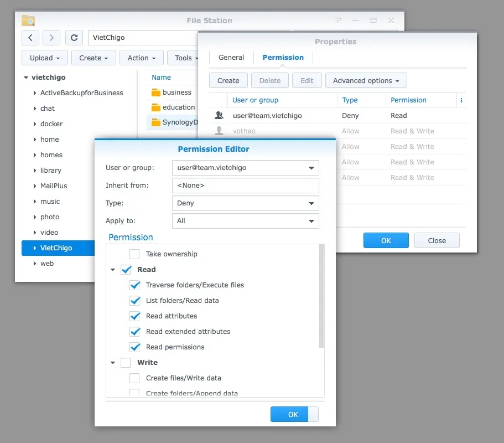Select the web folder in tree
The height and width of the screenshot is (443, 504).
pos(47,264)
